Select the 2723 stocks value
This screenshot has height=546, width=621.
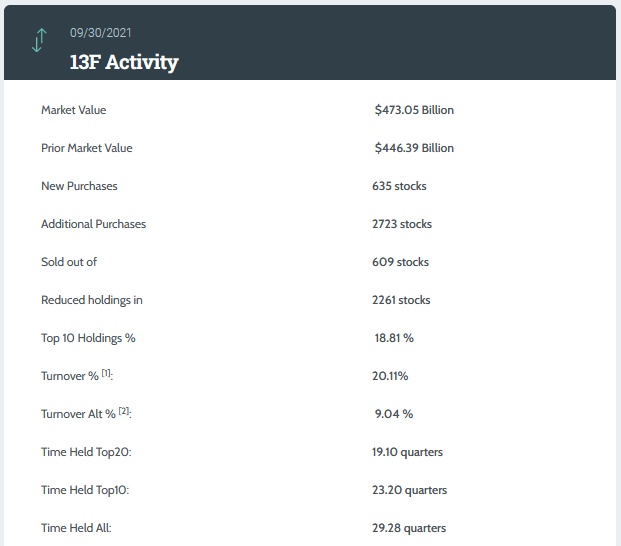(402, 224)
